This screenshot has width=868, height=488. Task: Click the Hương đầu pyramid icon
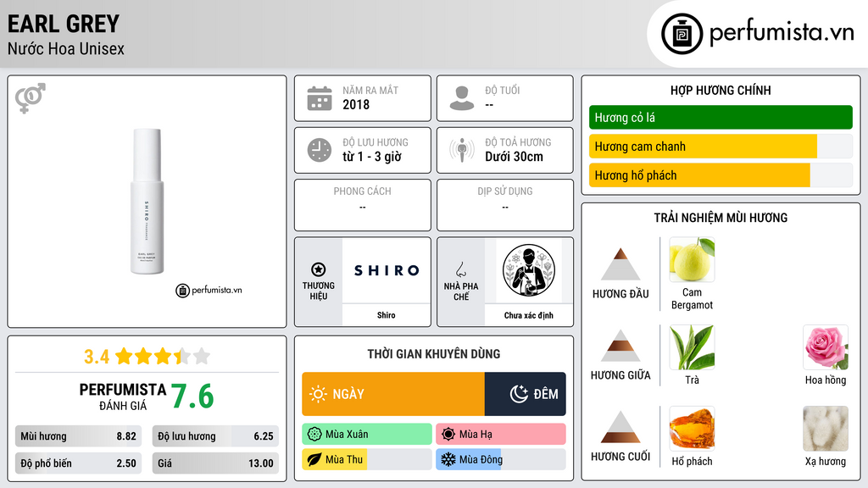click(x=620, y=264)
